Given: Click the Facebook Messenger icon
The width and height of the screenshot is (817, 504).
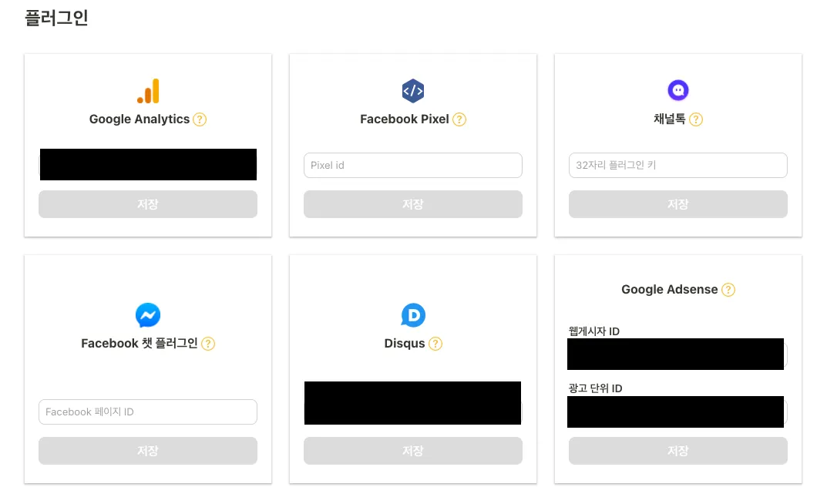Looking at the screenshot, I should coord(148,314).
